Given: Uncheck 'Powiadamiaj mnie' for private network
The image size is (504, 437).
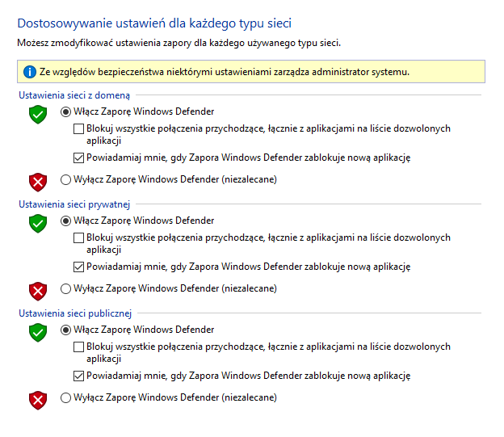Looking at the screenshot, I should pyautogui.click(x=78, y=267).
